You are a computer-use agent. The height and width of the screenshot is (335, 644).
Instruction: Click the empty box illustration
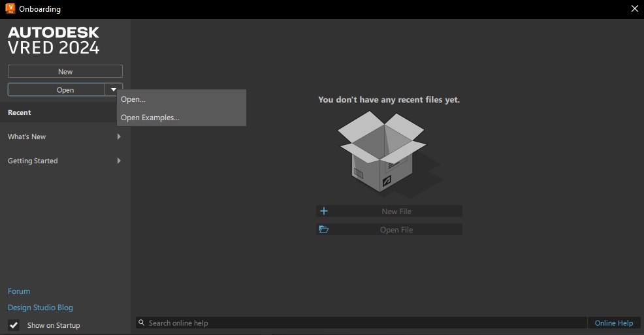[x=389, y=154]
